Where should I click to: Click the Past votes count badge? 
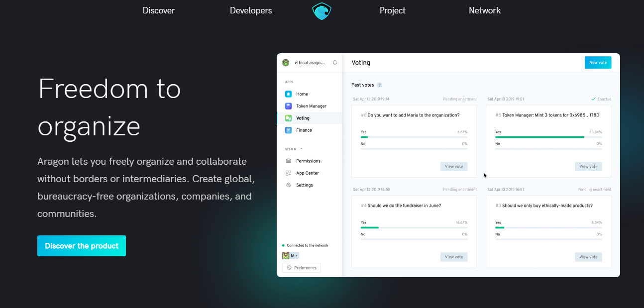(x=379, y=85)
